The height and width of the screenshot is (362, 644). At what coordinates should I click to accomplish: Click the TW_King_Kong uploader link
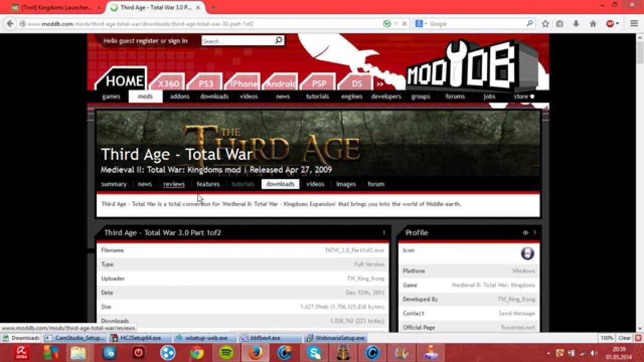pos(365,279)
